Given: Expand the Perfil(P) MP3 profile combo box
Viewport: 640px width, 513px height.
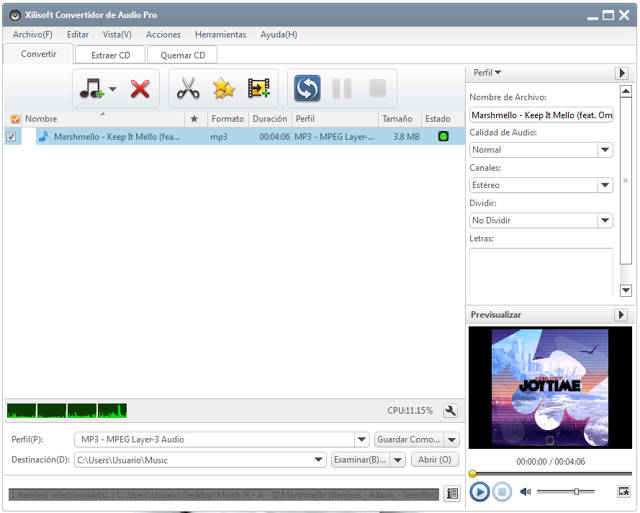Looking at the screenshot, I should pyautogui.click(x=361, y=440).
